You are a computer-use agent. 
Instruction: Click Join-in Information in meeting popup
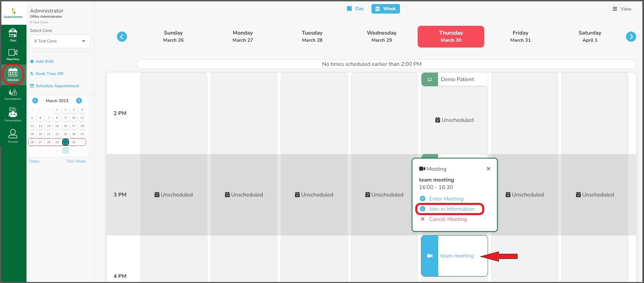pos(451,209)
